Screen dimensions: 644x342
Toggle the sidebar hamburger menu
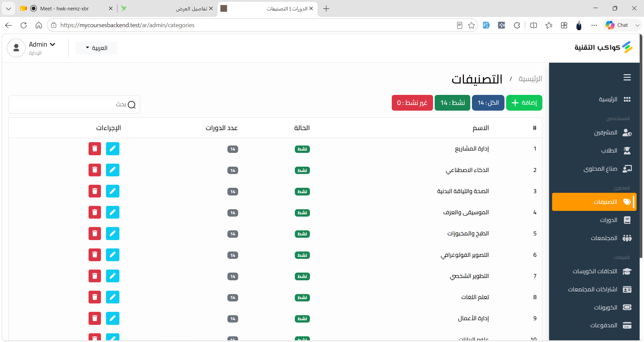[627, 77]
